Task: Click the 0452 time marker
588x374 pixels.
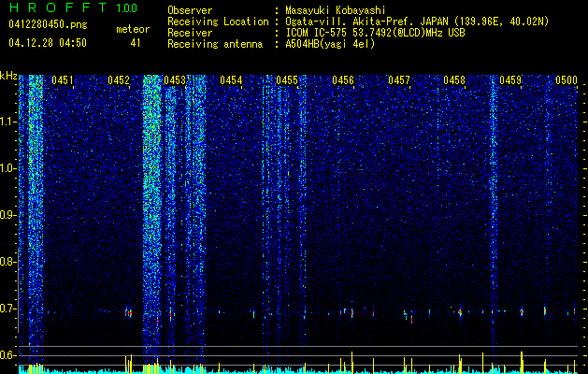Action: point(119,80)
